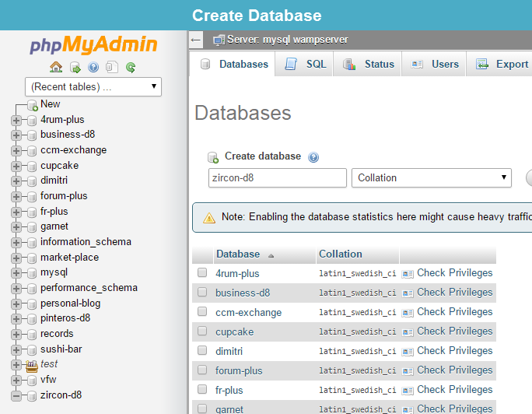Check the cupcake database checkbox
The image size is (532, 414).
pos(202,331)
